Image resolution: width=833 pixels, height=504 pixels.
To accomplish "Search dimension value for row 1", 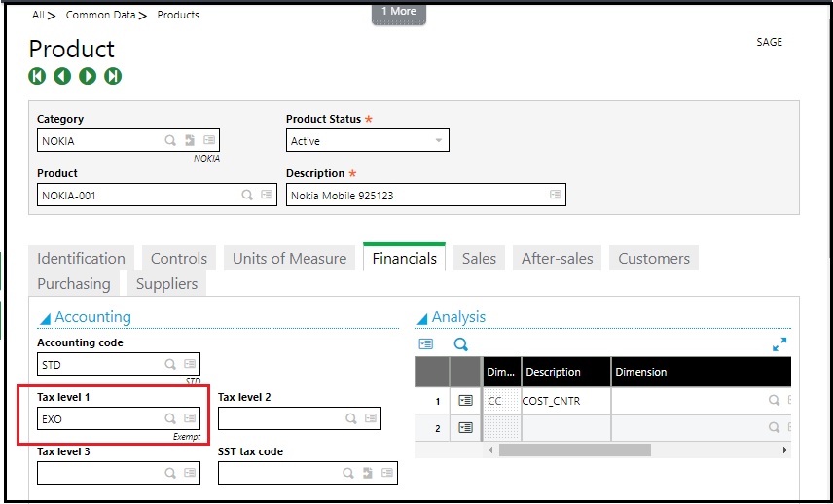I will [x=774, y=401].
